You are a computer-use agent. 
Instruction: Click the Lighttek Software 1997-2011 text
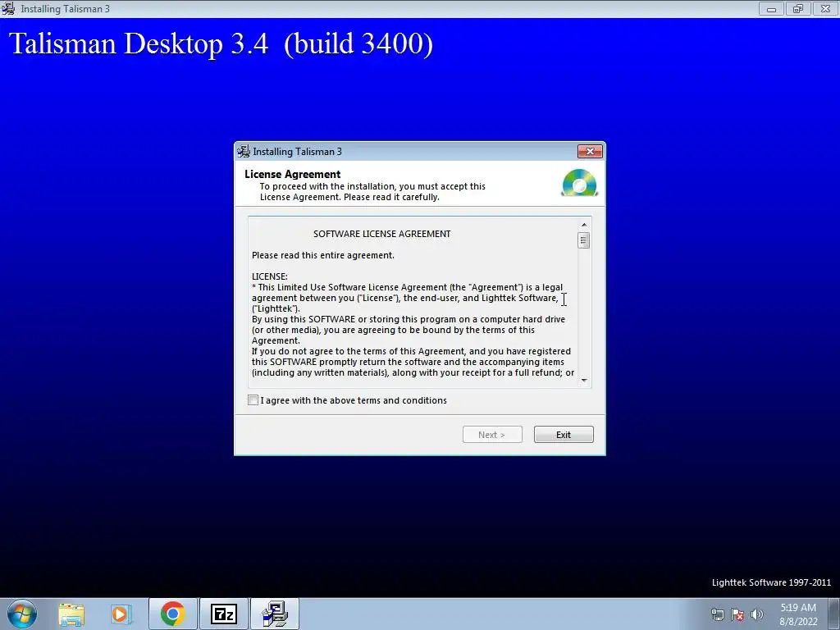tap(771, 582)
